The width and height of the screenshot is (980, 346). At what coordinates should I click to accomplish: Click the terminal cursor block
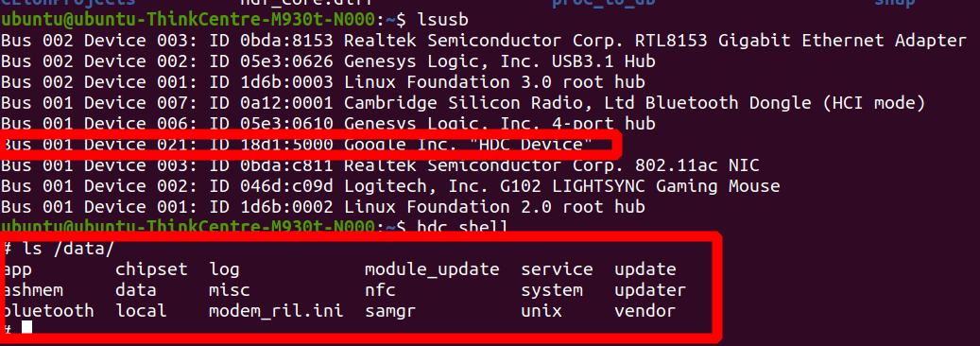coord(26,327)
